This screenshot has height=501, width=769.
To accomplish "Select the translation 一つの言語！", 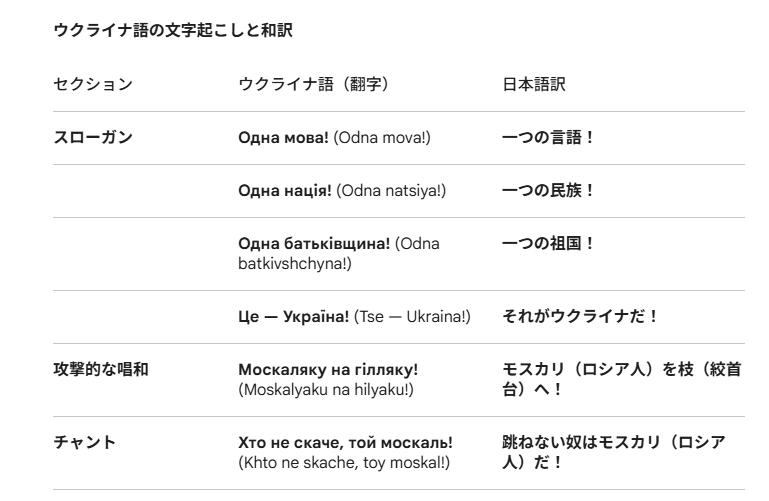I will point(548,137).
